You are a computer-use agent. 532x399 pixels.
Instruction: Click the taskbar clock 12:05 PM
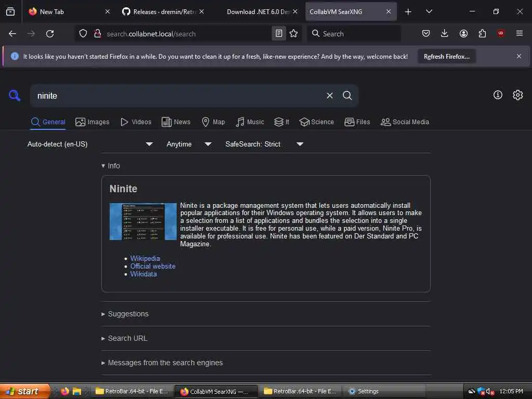click(x=511, y=391)
